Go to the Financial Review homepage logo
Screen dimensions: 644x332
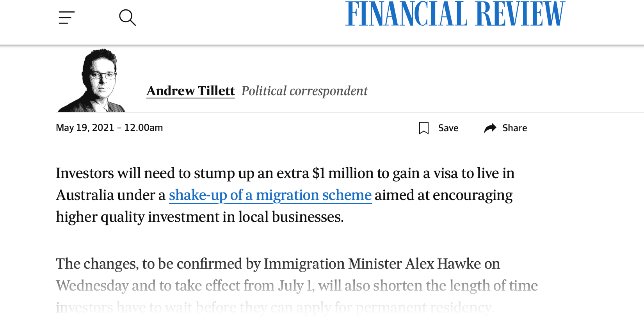[x=455, y=14]
